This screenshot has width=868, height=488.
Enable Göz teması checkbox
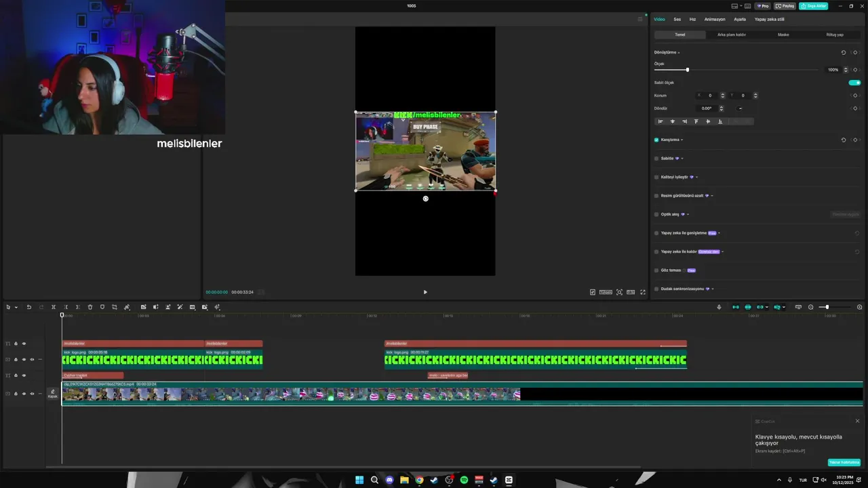[x=656, y=270]
